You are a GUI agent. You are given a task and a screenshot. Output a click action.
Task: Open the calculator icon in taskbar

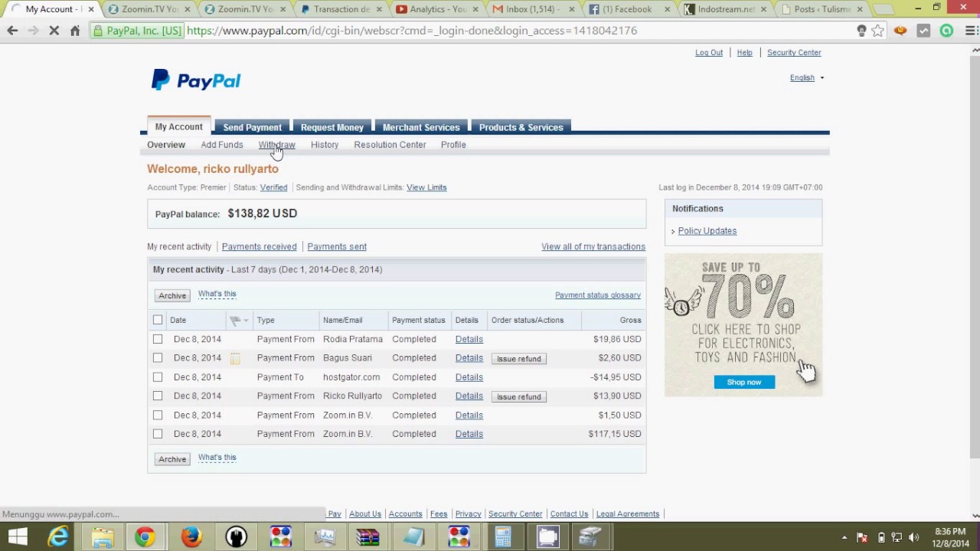click(503, 536)
